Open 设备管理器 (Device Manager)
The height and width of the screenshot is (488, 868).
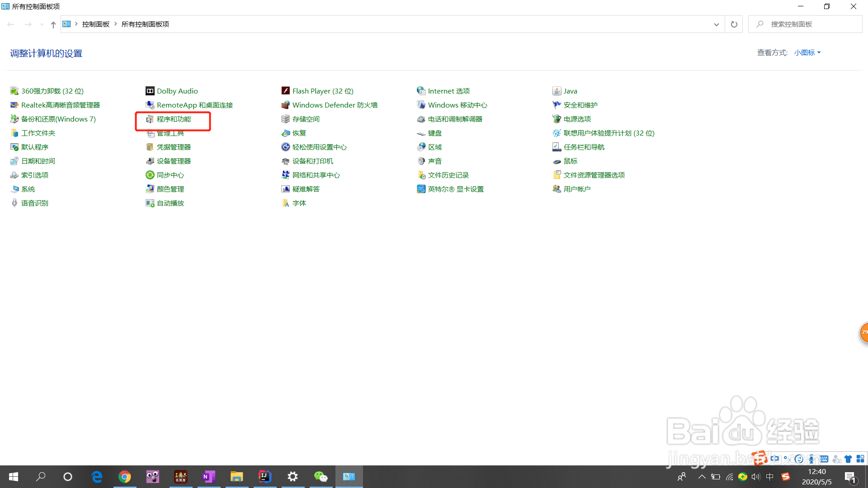(x=174, y=161)
